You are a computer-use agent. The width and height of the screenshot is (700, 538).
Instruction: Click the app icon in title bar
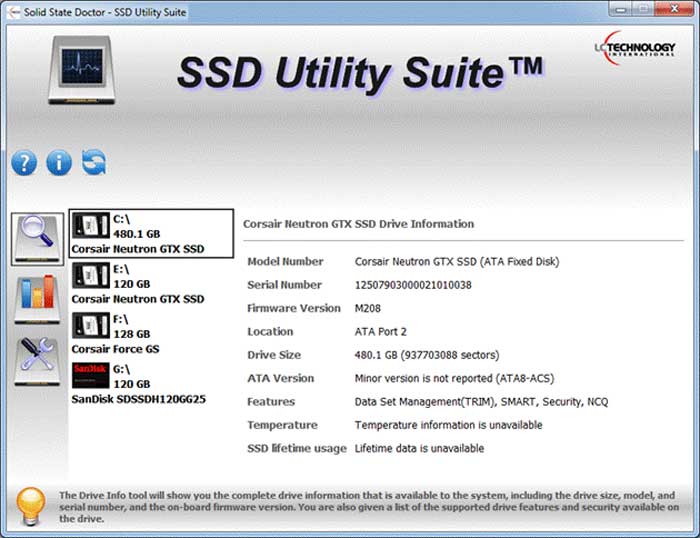(14, 12)
